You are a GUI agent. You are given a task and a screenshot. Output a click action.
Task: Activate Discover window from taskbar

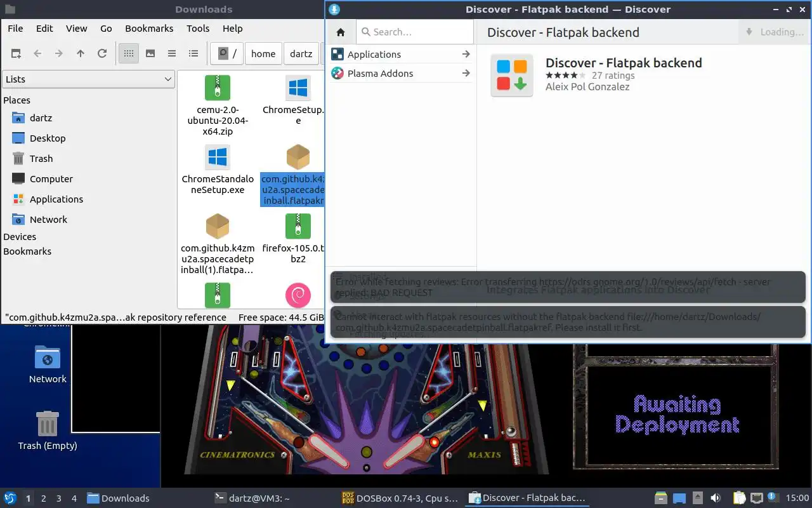[527, 498]
